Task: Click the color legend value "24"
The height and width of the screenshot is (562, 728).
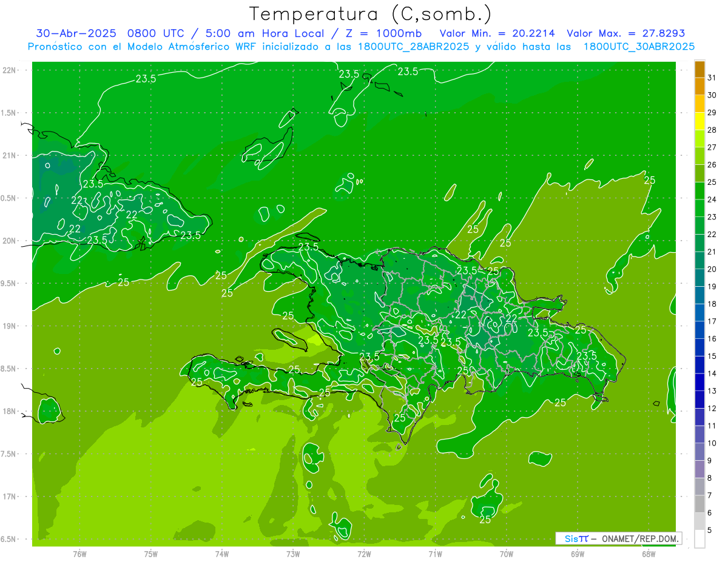Action: click(x=712, y=199)
